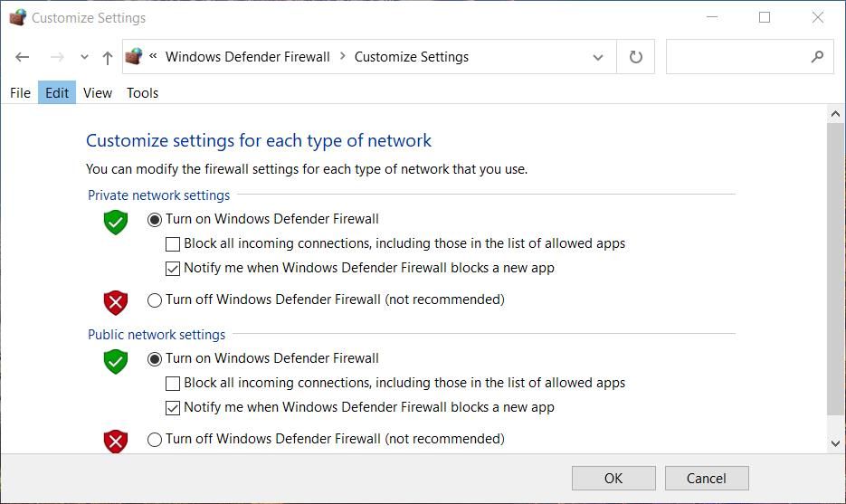Open the Tools menu
This screenshot has width=846, height=504.
point(142,93)
